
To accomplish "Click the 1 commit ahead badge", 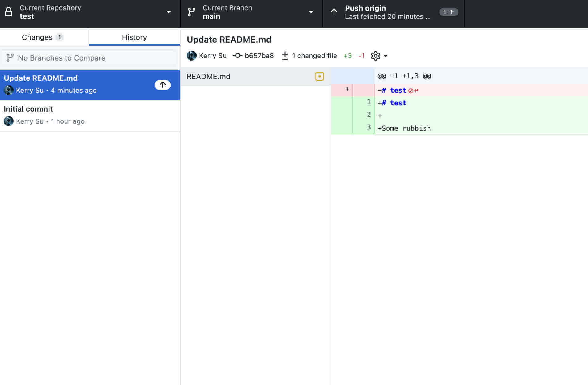I will (448, 12).
